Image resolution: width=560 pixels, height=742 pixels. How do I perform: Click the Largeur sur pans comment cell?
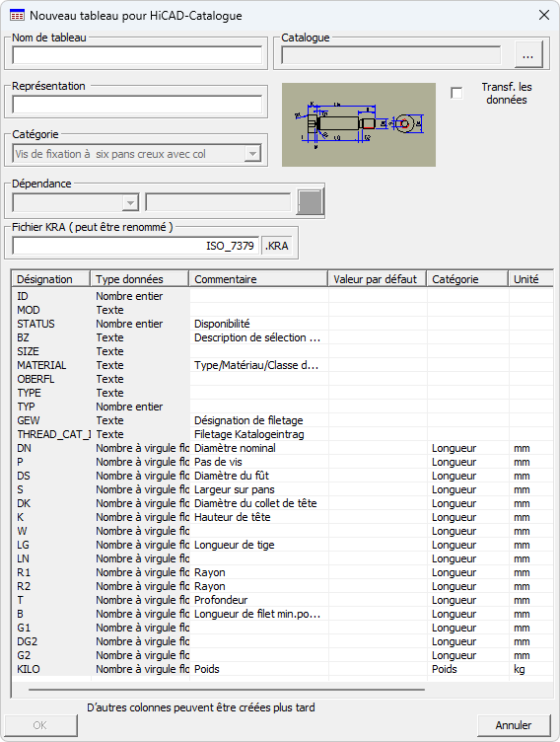tap(258, 489)
